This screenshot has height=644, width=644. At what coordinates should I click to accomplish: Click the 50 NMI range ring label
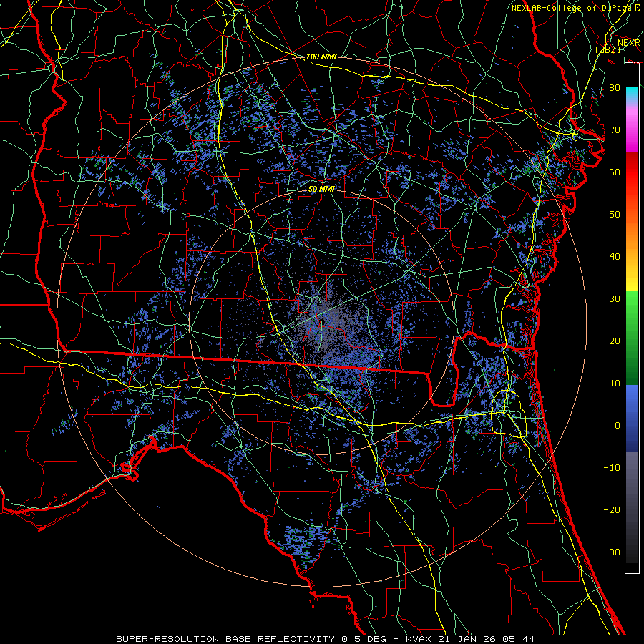[x=321, y=190]
